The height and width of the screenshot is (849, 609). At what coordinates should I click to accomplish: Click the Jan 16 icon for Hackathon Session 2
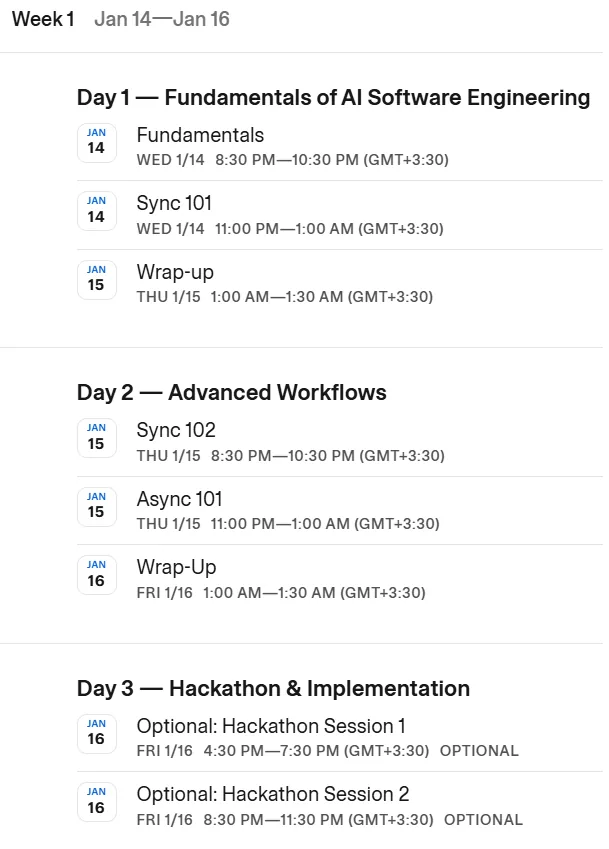pyautogui.click(x=96, y=802)
